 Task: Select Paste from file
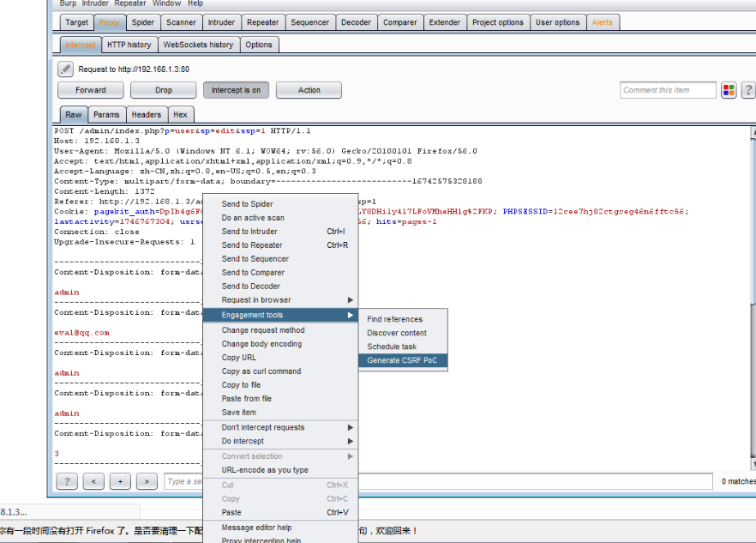click(x=280, y=398)
